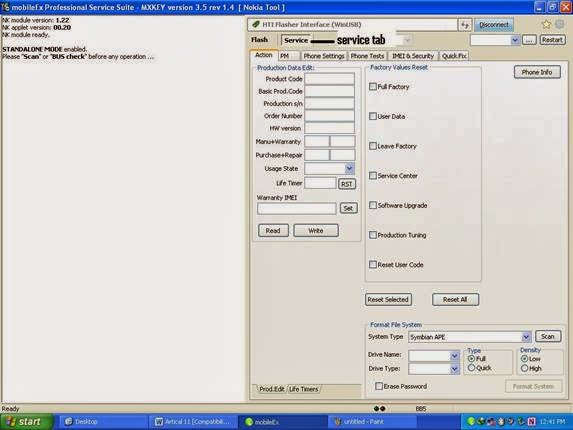Open the Usage State dropdown

pyautogui.click(x=349, y=168)
